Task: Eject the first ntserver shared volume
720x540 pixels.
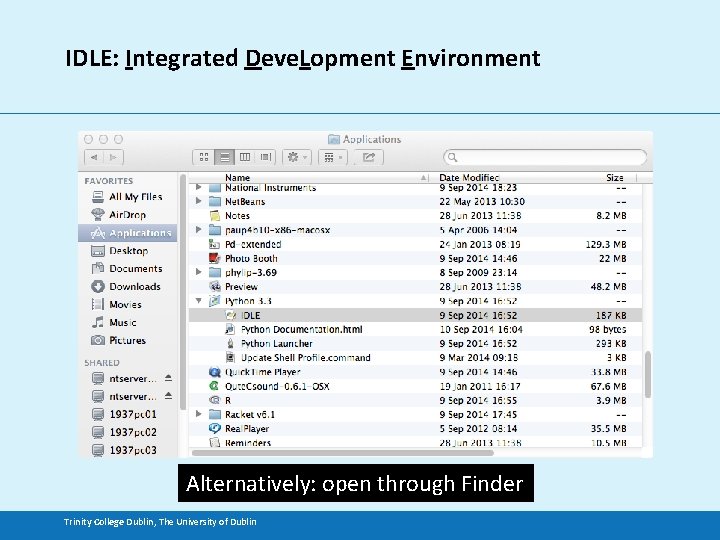Action: click(169, 378)
